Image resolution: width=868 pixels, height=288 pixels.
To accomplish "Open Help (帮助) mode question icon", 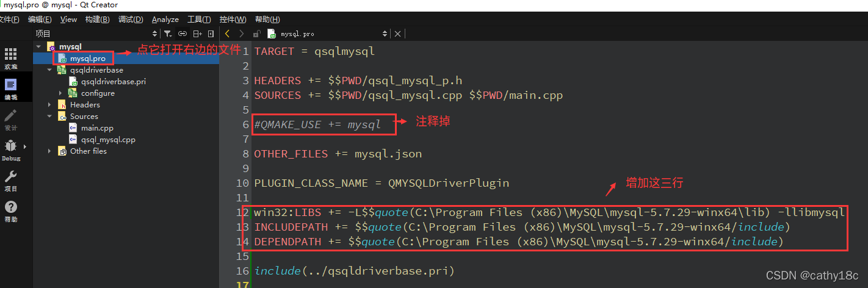I will pyautogui.click(x=11, y=211).
